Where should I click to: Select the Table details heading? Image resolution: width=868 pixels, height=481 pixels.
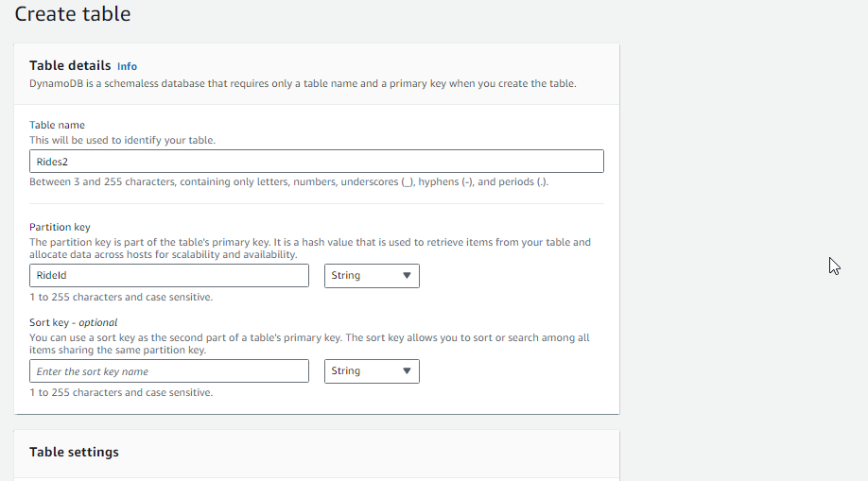[x=70, y=65]
